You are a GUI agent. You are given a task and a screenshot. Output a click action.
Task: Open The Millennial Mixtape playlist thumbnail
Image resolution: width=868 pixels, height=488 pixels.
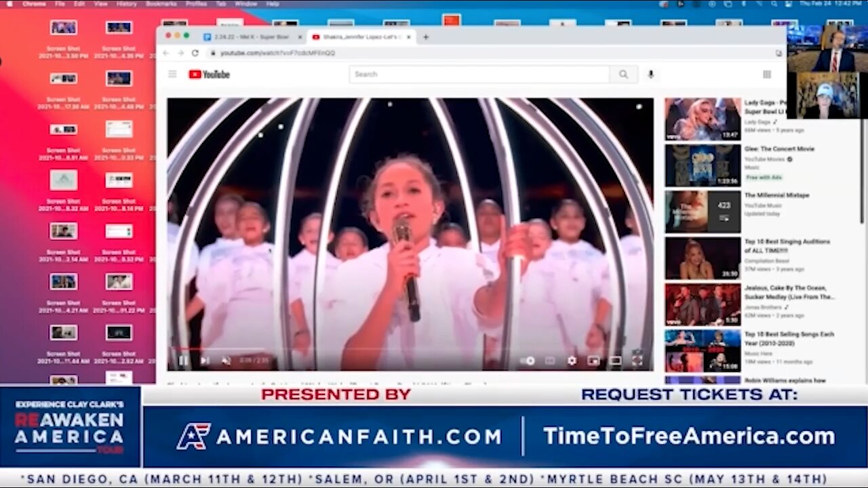point(703,211)
